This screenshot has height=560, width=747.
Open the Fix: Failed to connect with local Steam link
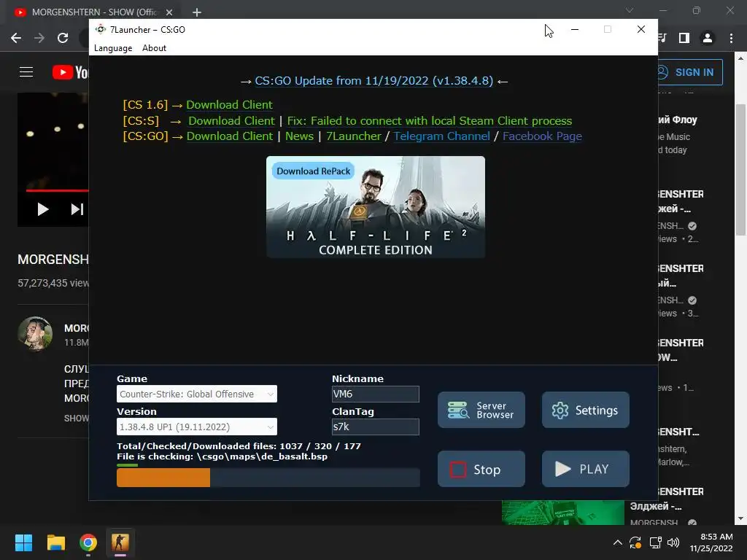pos(429,121)
